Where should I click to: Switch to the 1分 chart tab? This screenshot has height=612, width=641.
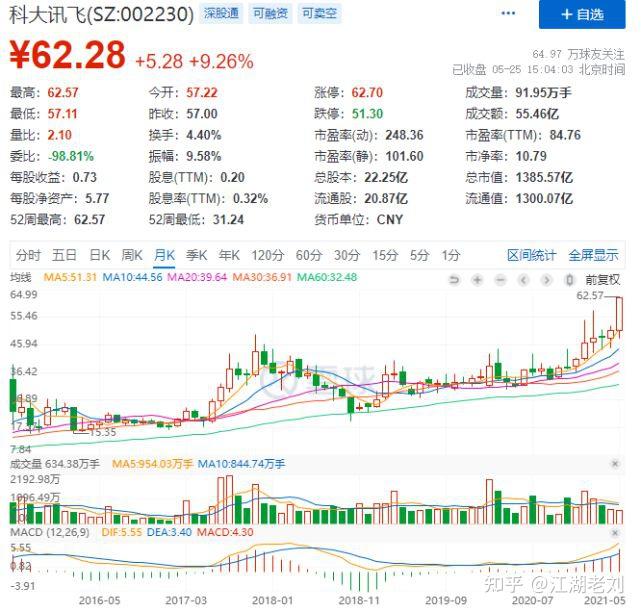coord(450,256)
